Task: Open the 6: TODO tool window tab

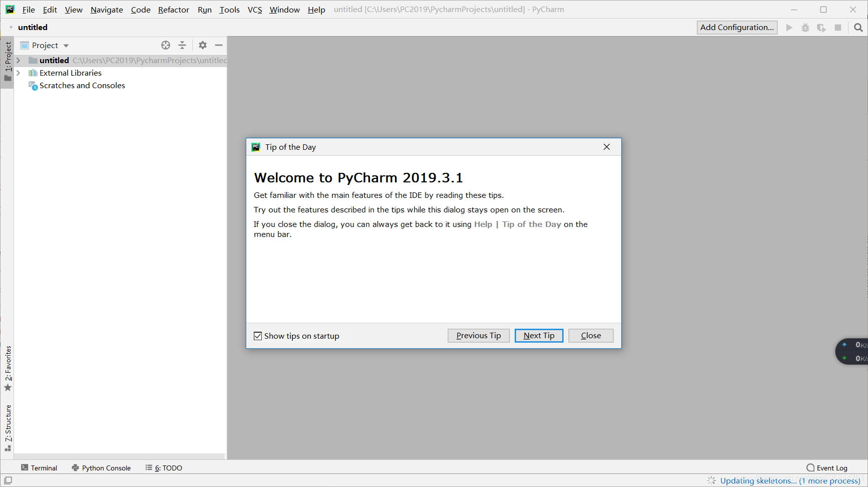Action: [x=164, y=468]
